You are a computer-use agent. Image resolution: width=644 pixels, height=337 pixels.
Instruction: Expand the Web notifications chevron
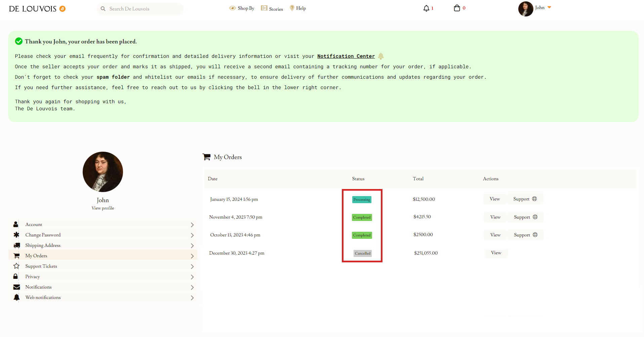coord(192,298)
